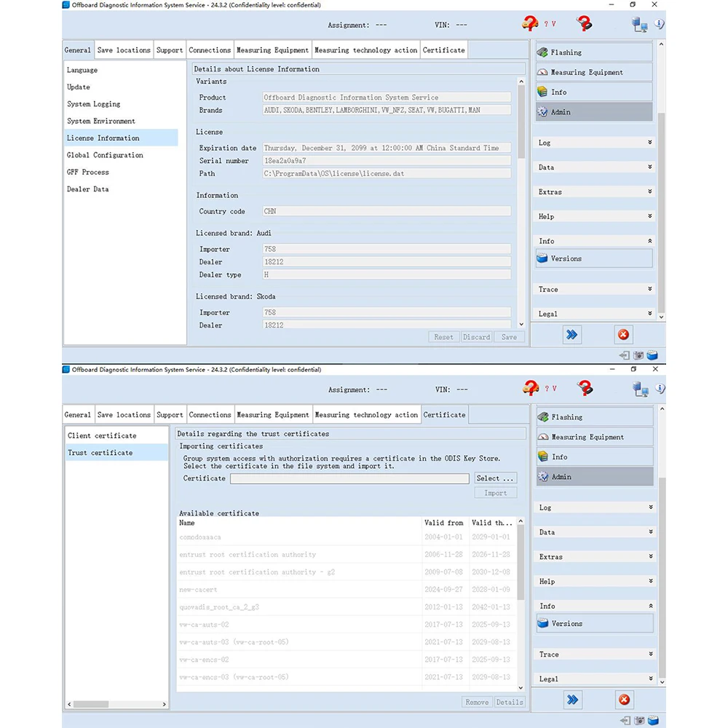This screenshot has width=728, height=728.
Task: Click the Remove button below the certificate list
Action: [x=477, y=702]
